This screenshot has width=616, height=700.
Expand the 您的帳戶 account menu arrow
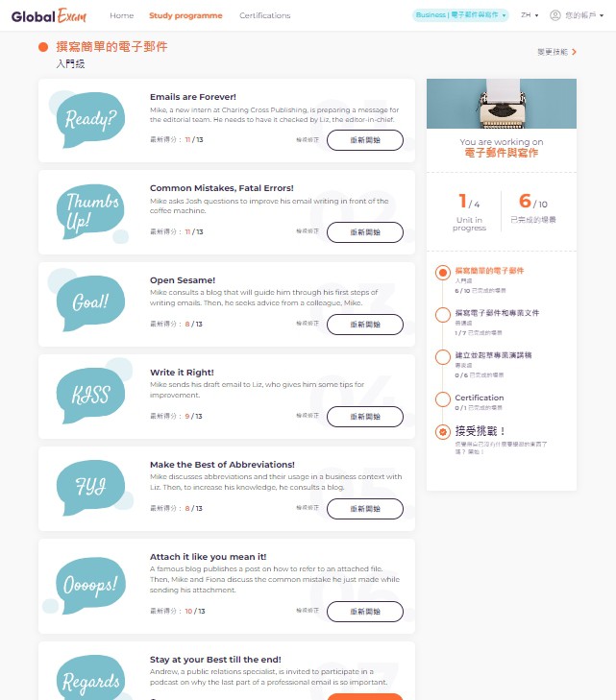point(602,15)
